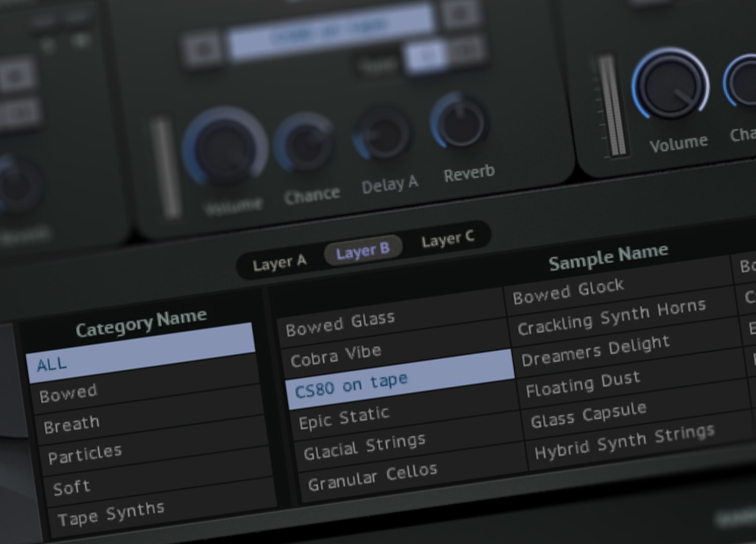The width and height of the screenshot is (756, 544).
Task: Load the Glacial Strings sample
Action: pyautogui.click(x=409, y=442)
